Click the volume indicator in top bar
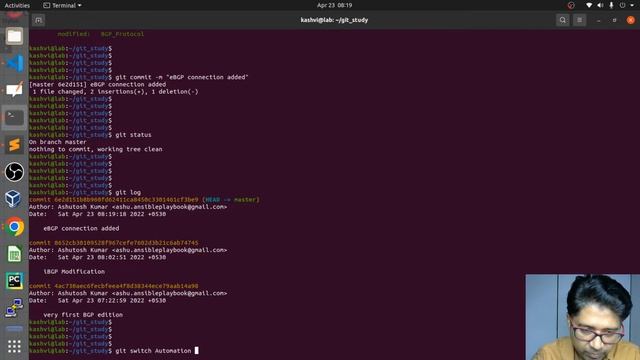 point(600,5)
